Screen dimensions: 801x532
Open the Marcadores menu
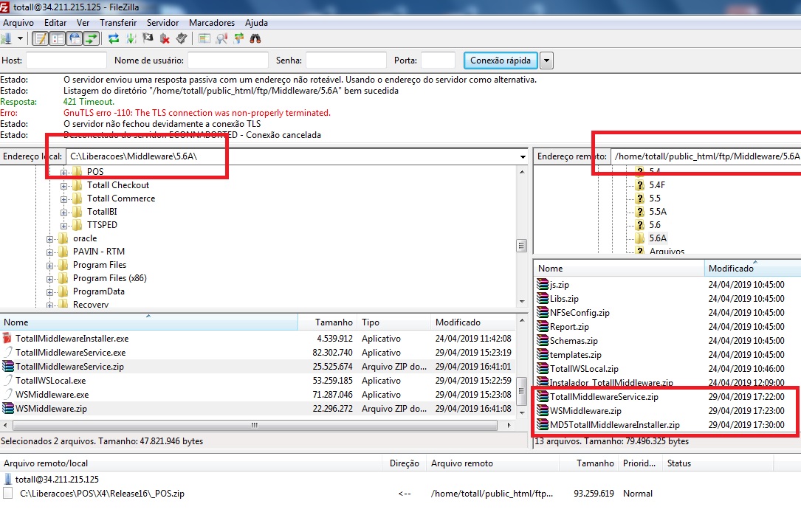tap(212, 22)
